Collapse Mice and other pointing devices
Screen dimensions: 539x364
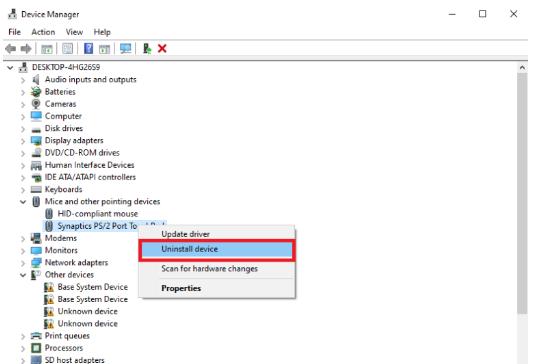click(x=23, y=202)
